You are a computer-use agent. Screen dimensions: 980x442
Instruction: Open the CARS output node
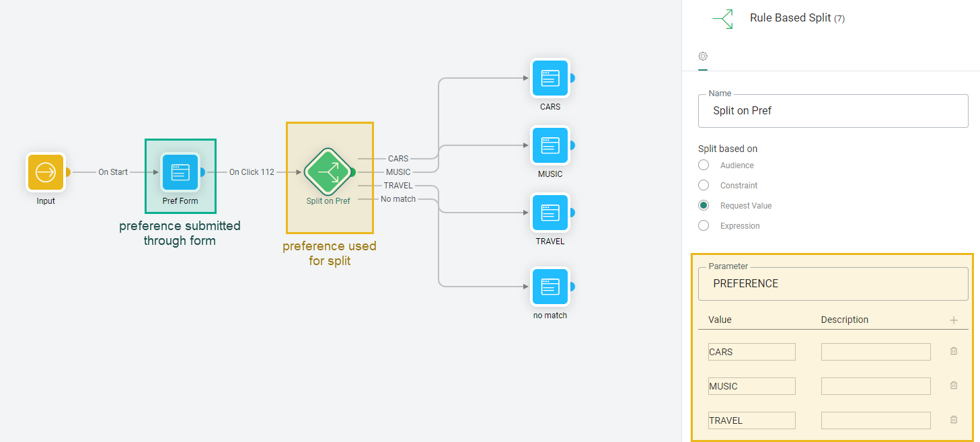point(550,78)
